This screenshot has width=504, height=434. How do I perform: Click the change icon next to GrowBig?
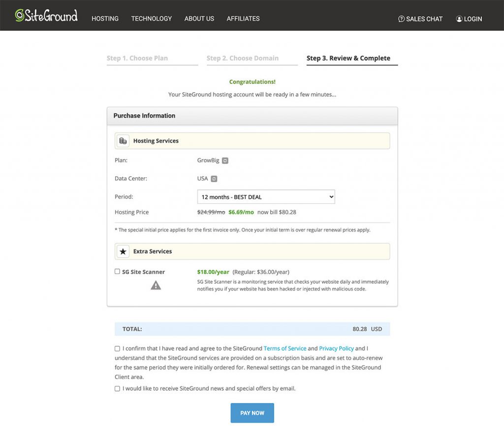coord(225,161)
